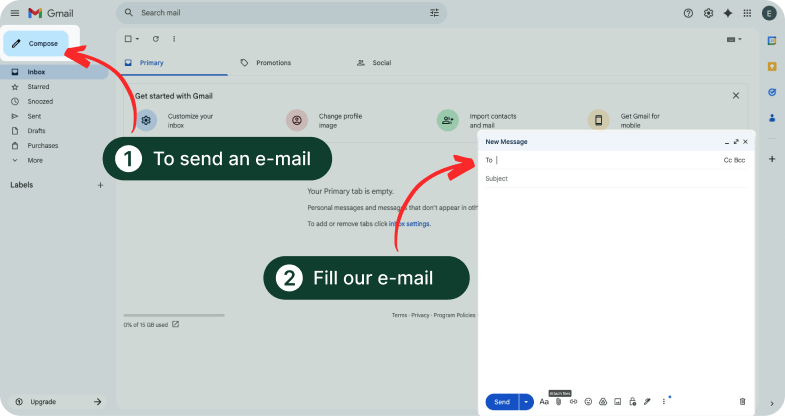The height and width of the screenshot is (416, 785).
Task: Click the Compose button
Action: (x=36, y=44)
